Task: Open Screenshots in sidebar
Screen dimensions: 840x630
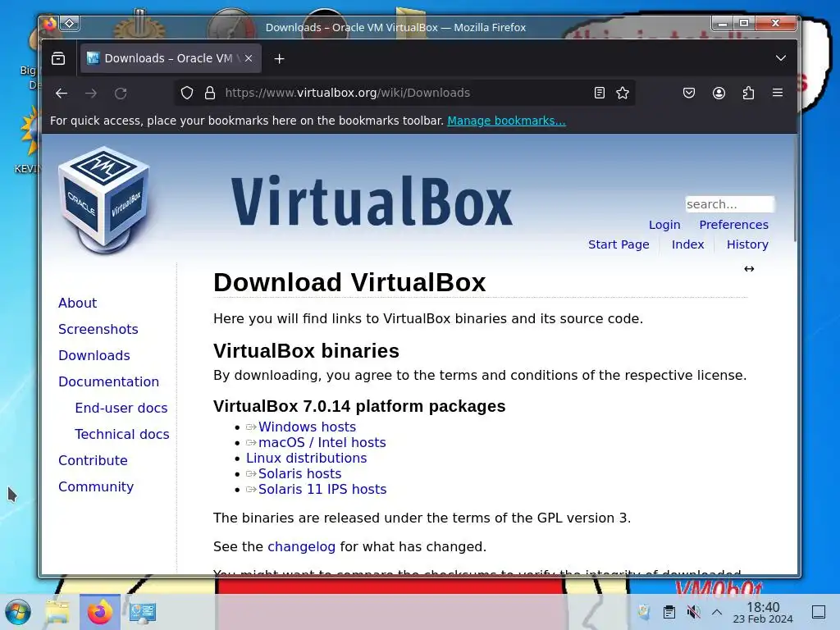Action: coord(98,330)
